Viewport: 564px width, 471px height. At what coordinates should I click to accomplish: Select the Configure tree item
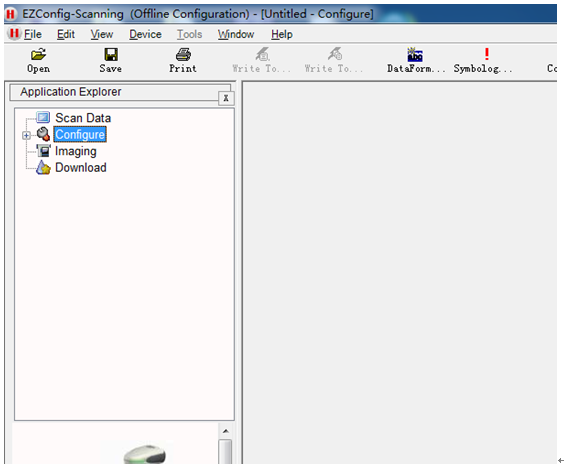pos(80,135)
